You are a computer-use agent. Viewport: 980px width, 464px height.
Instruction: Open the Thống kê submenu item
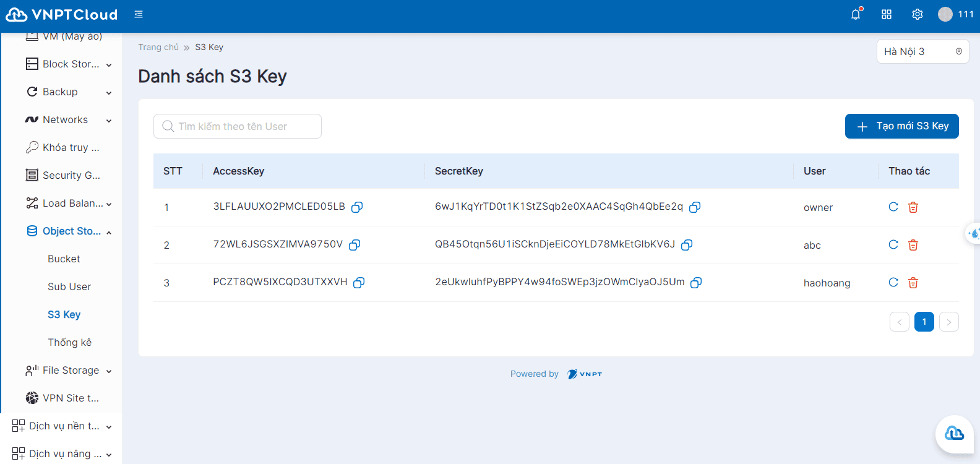69,342
